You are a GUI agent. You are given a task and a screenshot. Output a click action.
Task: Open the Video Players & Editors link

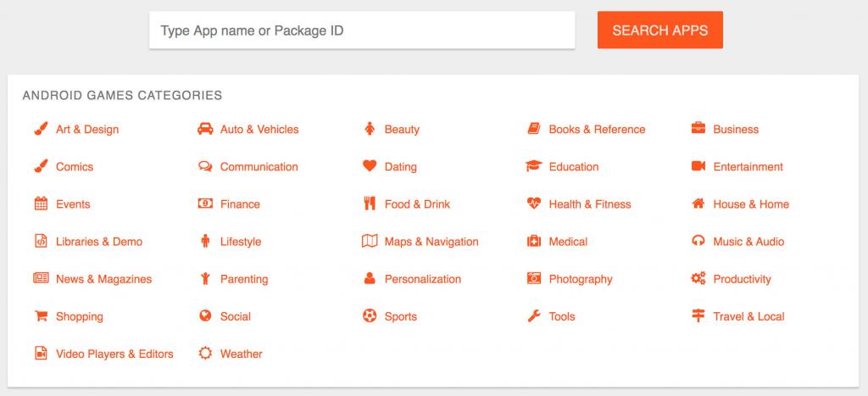114,354
